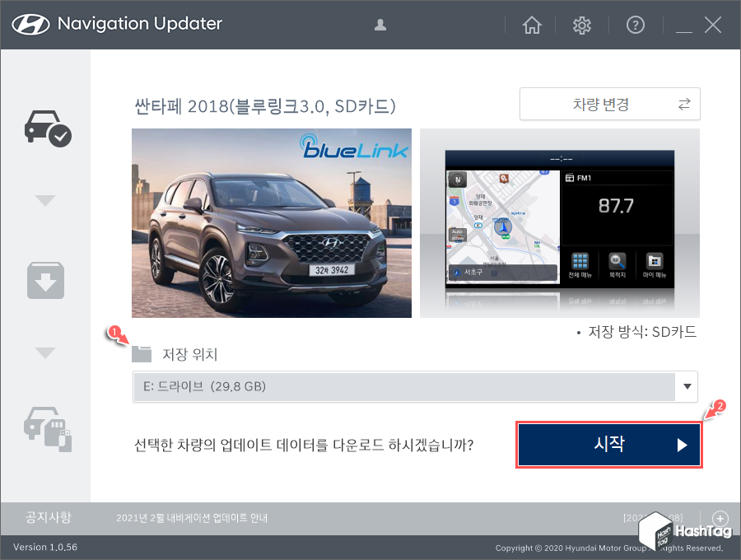741x560 pixels.
Task: Click the install-to-vehicle step icon in sidebar
Action: [x=45, y=431]
